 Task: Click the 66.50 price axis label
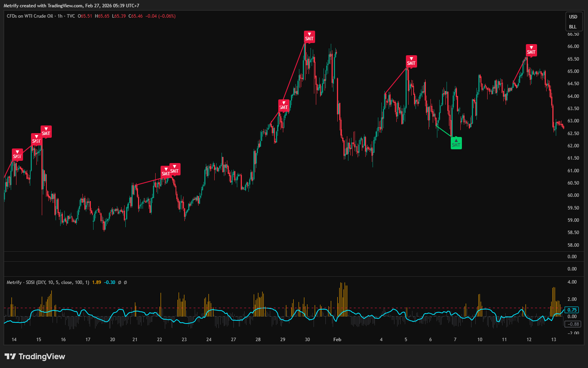point(573,34)
